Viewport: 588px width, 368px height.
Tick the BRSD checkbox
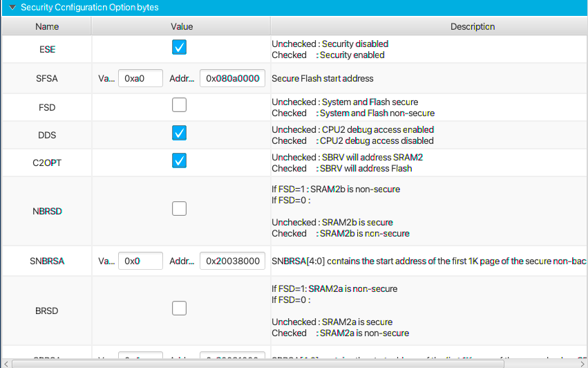(179, 309)
